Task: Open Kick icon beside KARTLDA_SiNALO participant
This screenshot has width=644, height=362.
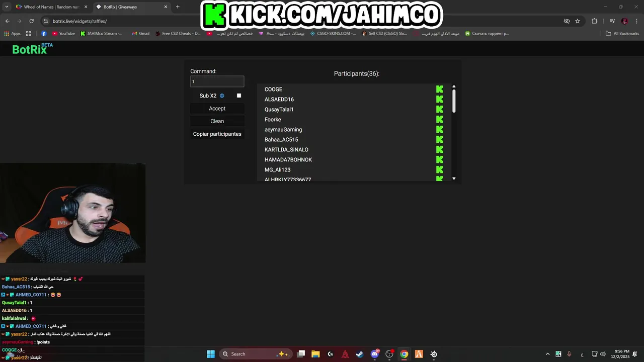Action: (x=439, y=150)
